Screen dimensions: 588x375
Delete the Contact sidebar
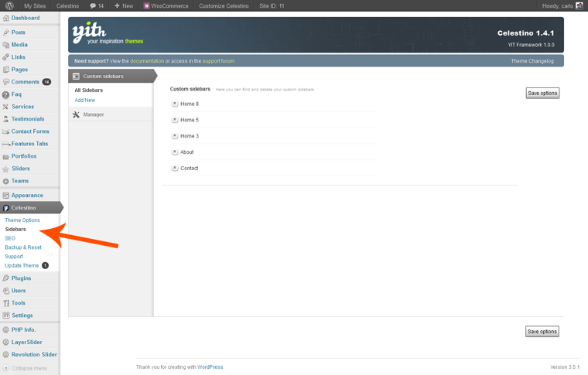coord(174,169)
